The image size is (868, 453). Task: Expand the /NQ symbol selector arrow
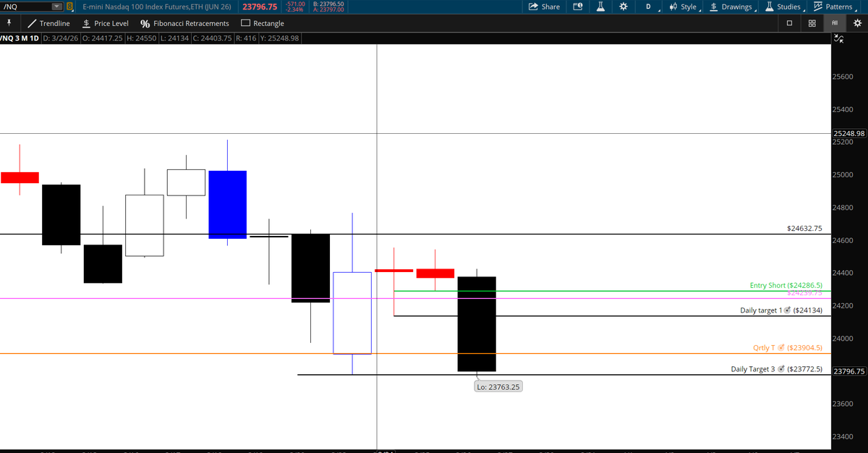[57, 7]
